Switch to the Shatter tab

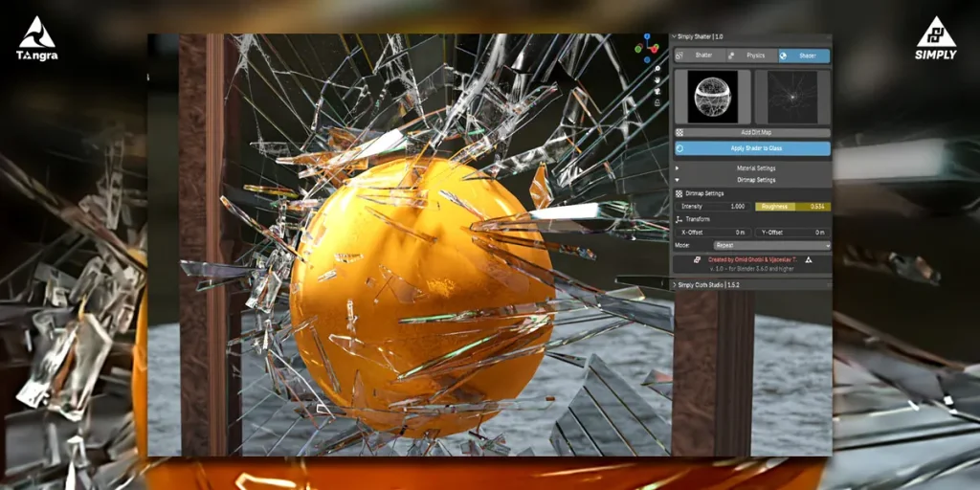click(x=703, y=56)
